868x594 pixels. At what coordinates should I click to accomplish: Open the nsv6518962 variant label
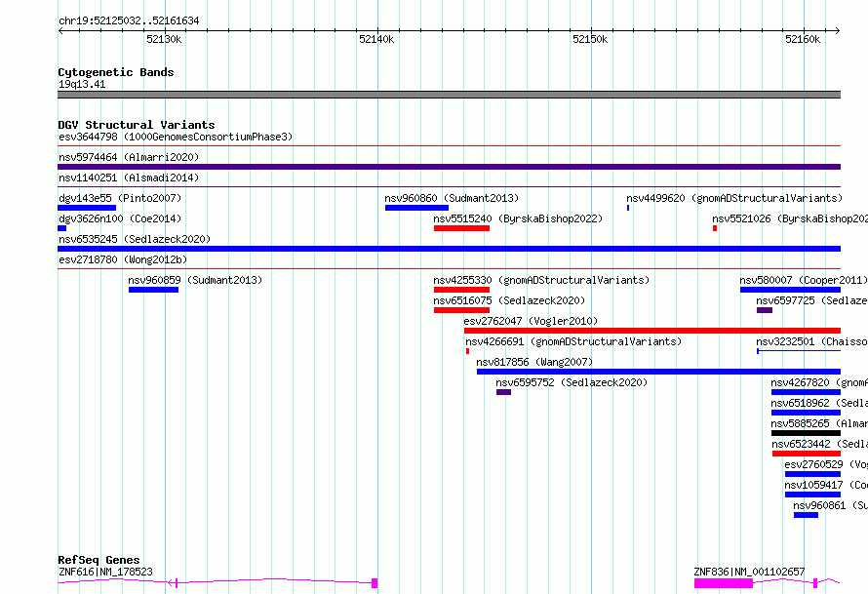coord(819,403)
